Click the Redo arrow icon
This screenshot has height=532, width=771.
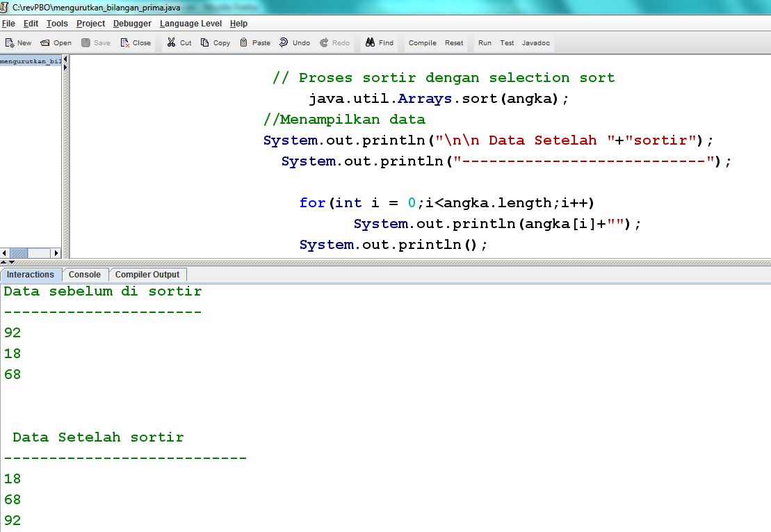coord(323,43)
